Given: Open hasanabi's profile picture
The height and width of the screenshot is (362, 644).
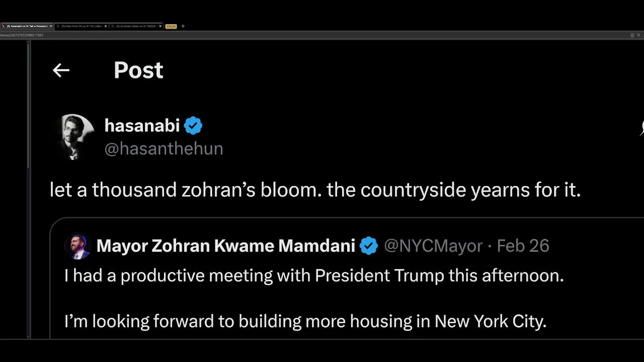Looking at the screenshot, I should (x=74, y=137).
